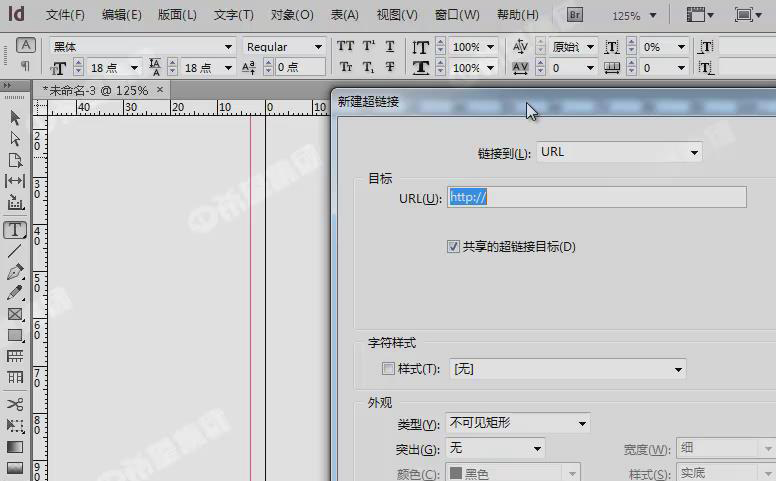Apply Underline formatting in control panel
Screen dimensions: 776x481
390,47
